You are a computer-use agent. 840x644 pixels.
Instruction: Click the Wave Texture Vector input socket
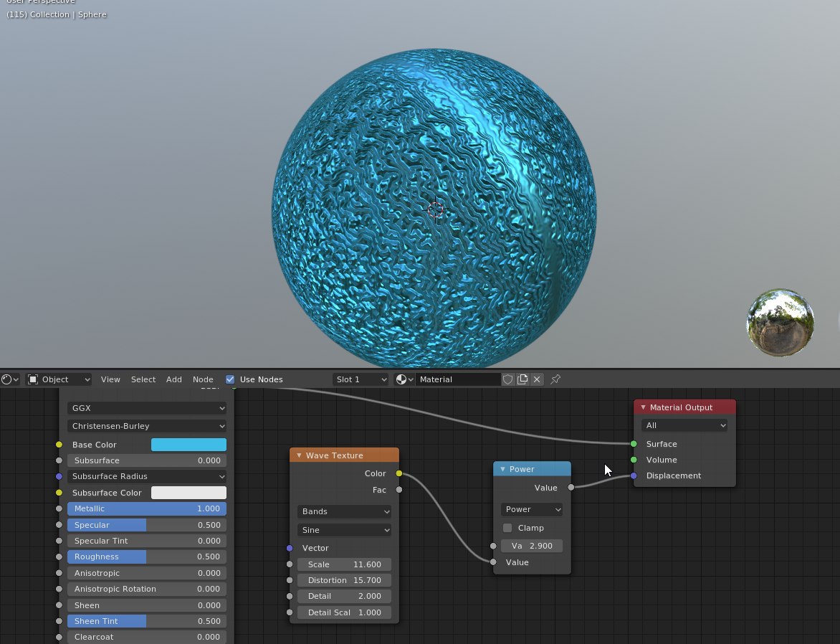click(x=290, y=548)
